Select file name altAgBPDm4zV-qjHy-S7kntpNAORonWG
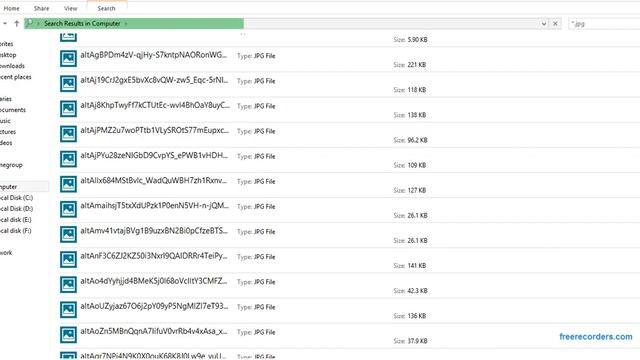The height and width of the screenshot is (360, 640). 153,55
